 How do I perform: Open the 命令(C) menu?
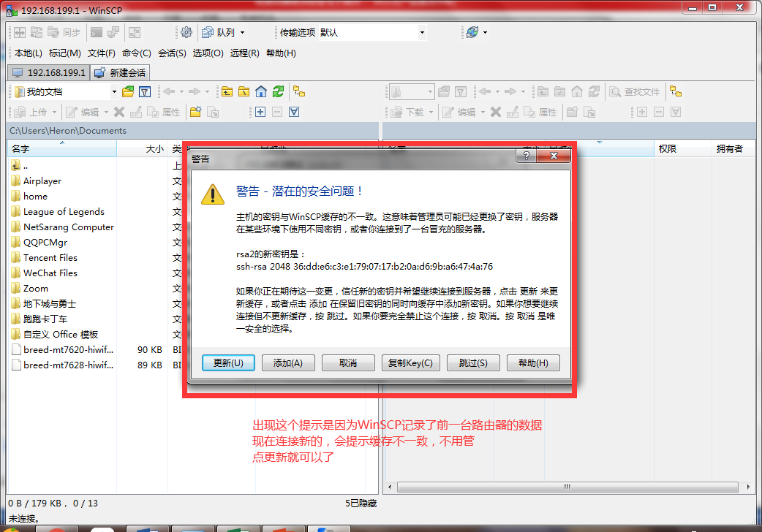(x=137, y=53)
